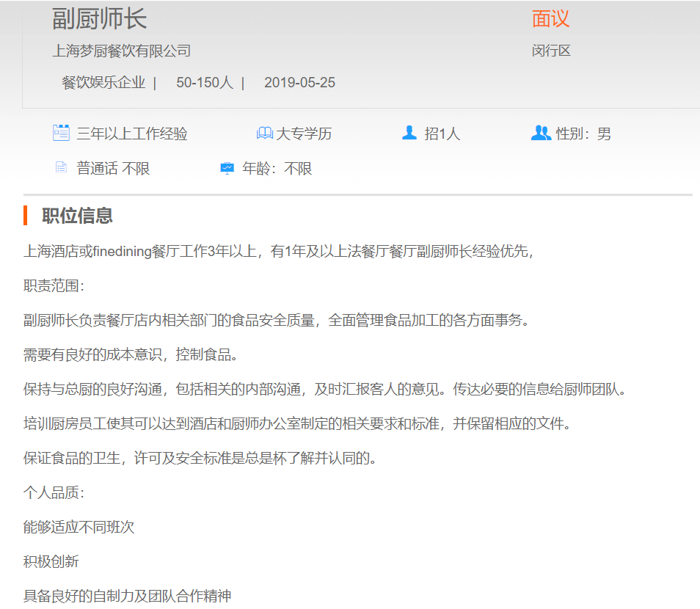Click the book icon next to 大专学历
Viewport: 700px width, 609px height.
tap(264, 134)
